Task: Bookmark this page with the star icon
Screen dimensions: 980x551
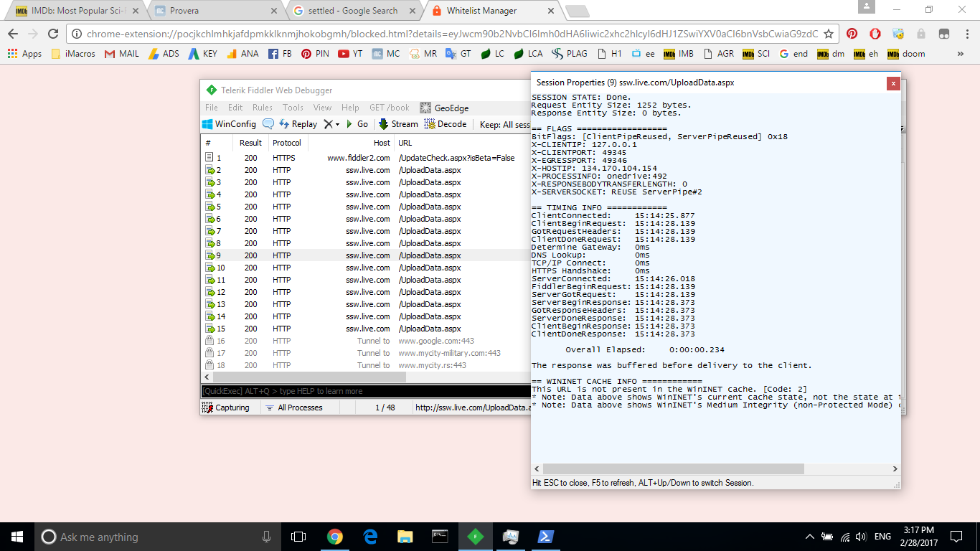Action: 829,34
